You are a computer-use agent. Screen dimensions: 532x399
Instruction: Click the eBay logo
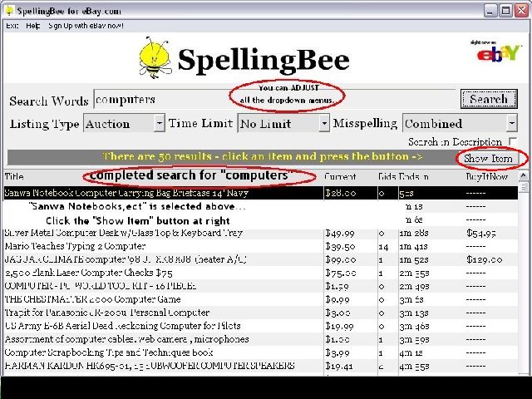[498, 52]
